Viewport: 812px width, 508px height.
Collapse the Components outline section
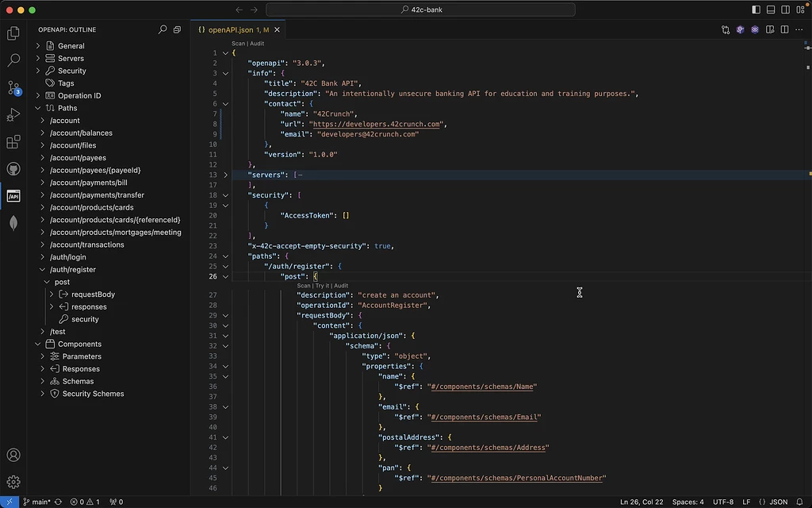point(38,344)
